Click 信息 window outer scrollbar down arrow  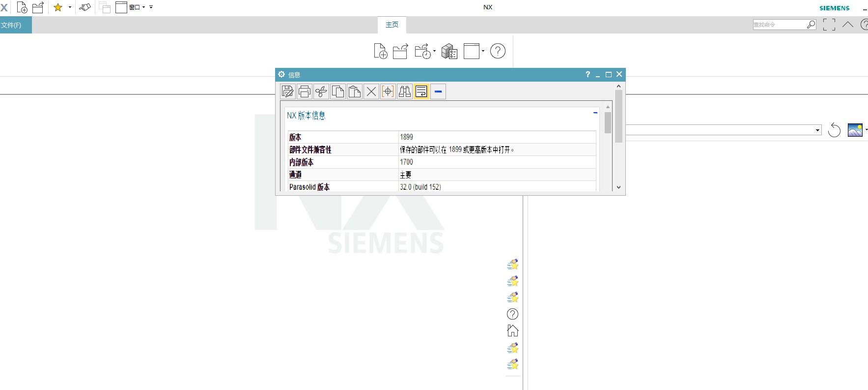tap(618, 187)
